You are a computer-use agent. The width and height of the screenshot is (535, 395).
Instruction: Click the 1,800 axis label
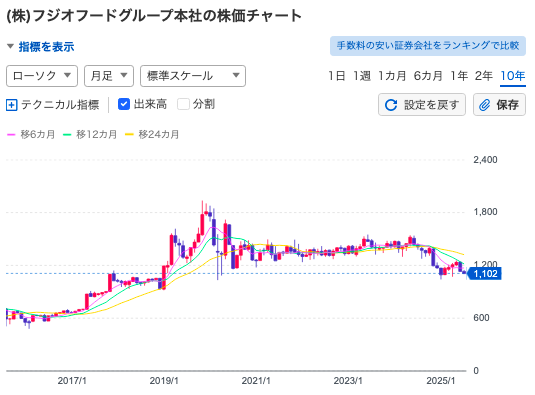click(x=485, y=212)
